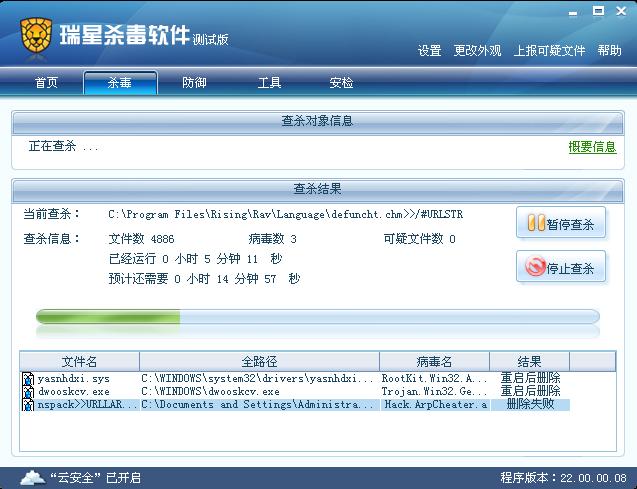Click the scan progress bar
Image resolution: width=637 pixels, height=489 pixels.
pos(318,316)
